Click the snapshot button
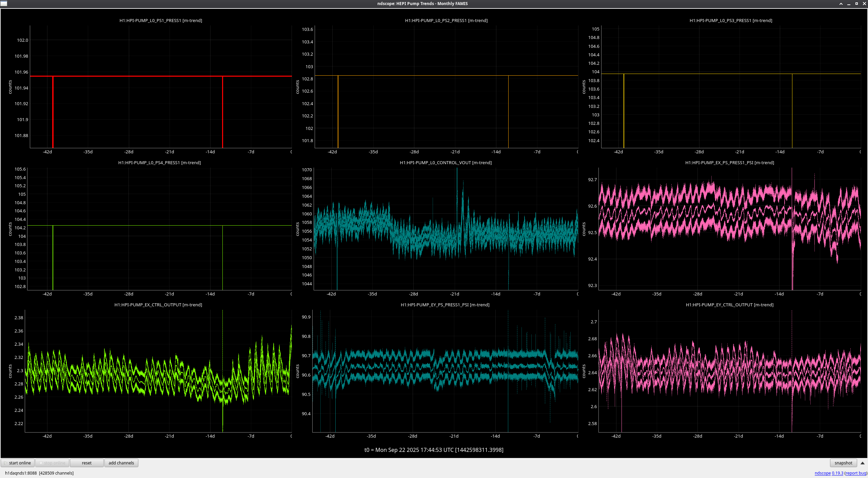The height and width of the screenshot is (478, 868). click(843, 463)
